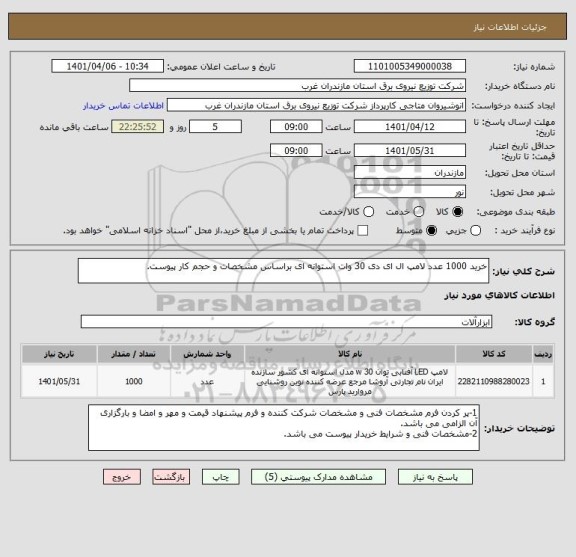Click product code 2282110988280023 cell

click(x=494, y=381)
